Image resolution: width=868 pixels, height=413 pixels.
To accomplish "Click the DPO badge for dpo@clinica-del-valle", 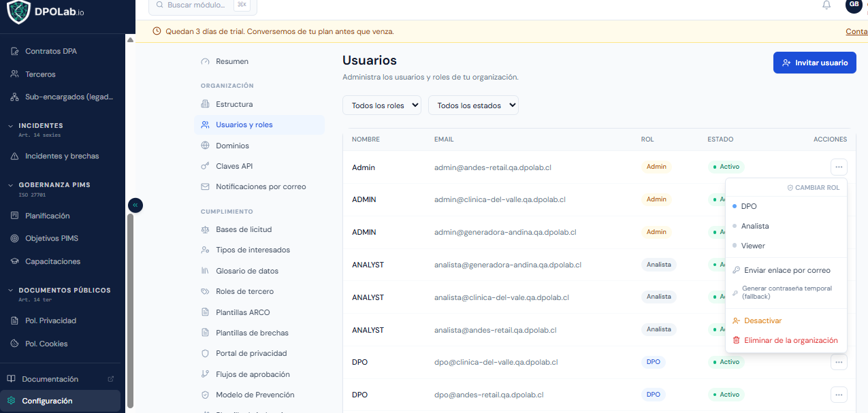I will tap(654, 362).
